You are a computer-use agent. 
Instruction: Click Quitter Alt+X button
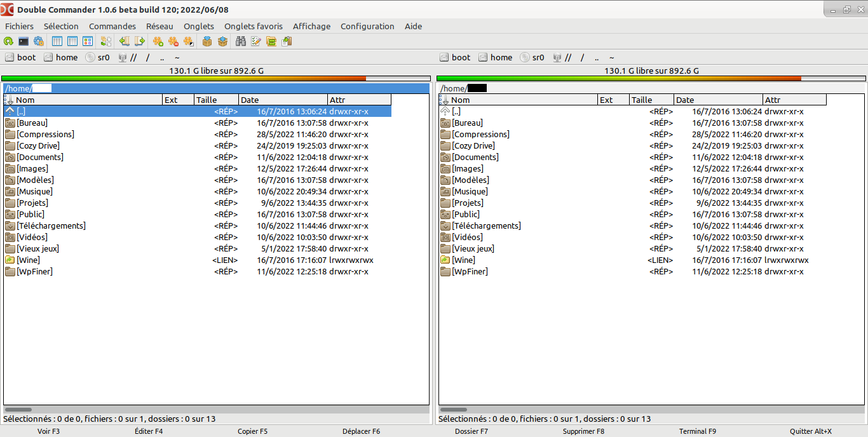[x=811, y=431]
